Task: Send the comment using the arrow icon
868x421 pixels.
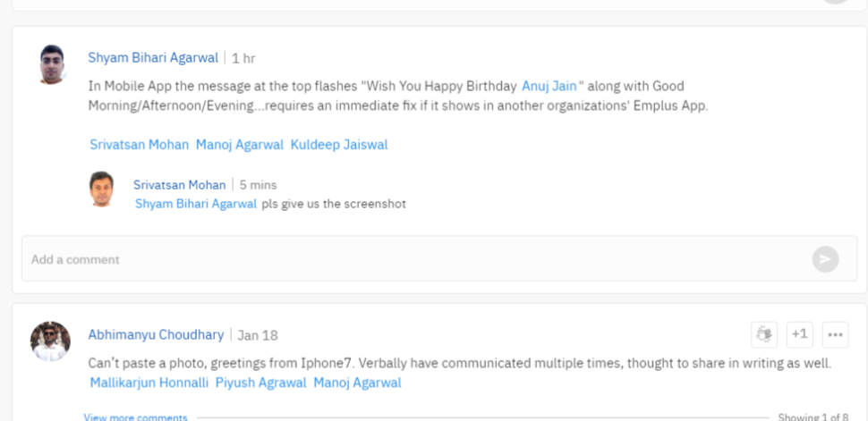Action: 825,259
